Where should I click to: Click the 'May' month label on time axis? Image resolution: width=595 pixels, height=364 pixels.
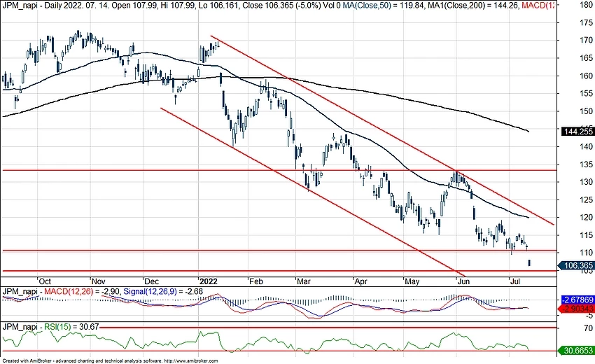(x=412, y=281)
